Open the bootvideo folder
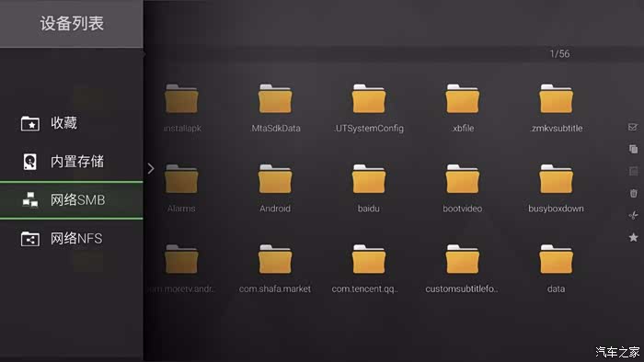This screenshot has height=362, width=644. [462, 189]
